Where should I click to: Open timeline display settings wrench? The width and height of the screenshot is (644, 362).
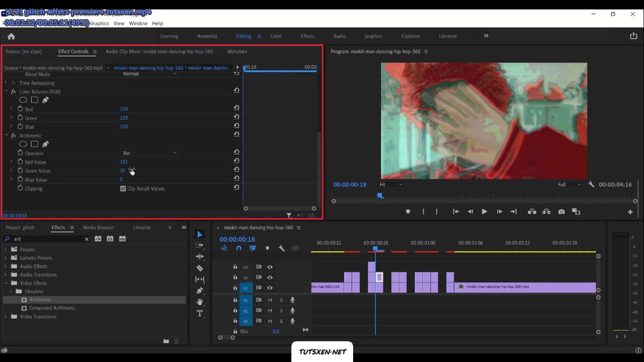point(281,248)
